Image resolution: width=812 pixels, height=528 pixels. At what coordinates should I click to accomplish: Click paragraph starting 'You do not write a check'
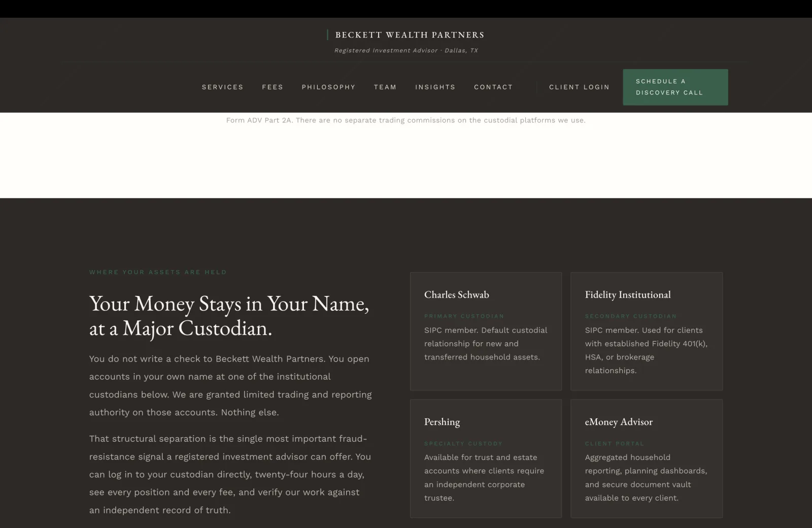[230, 385]
